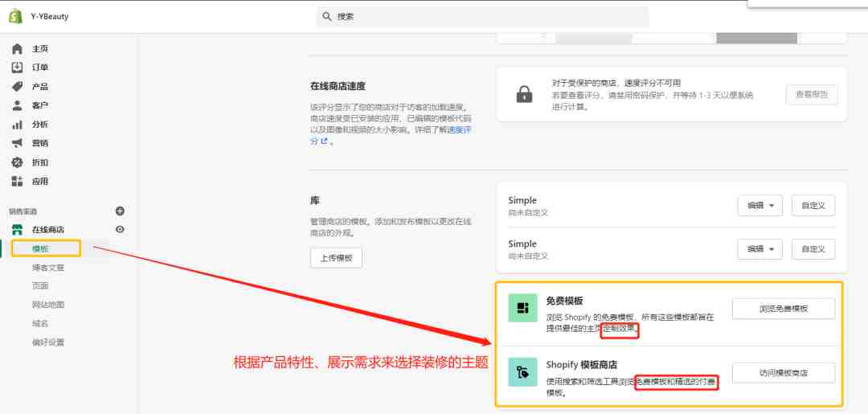Click the 上传模板 button
Viewport: 868px width, 414px height.
pos(336,258)
